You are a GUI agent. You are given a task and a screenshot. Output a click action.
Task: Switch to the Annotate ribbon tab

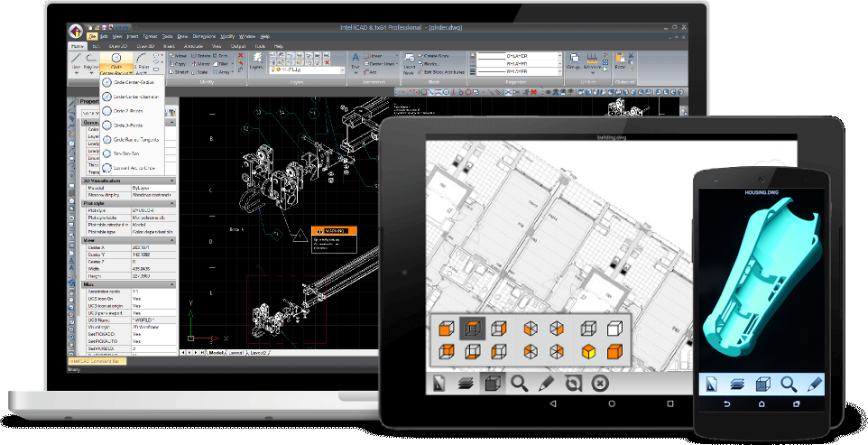click(x=193, y=46)
